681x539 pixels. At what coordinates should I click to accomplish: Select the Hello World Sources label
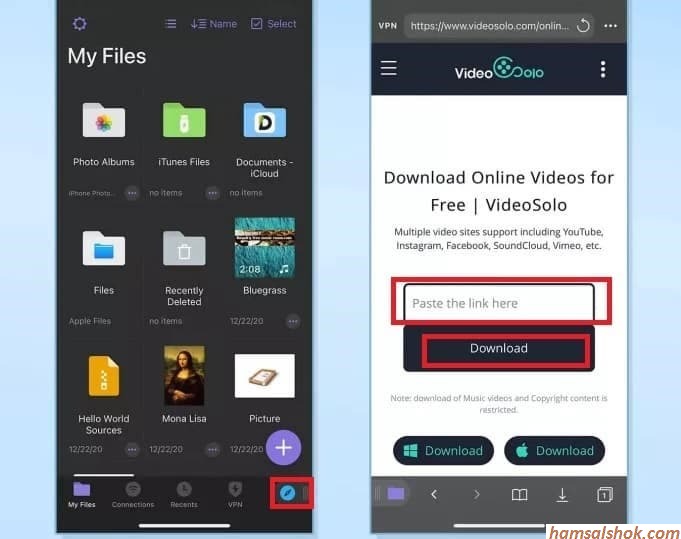(x=104, y=424)
